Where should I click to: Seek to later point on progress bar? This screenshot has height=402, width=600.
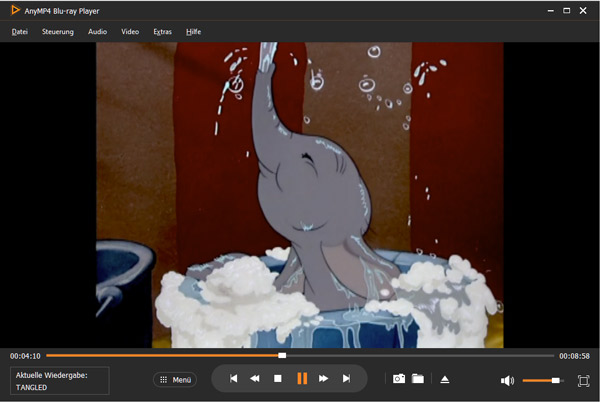tap(420, 356)
